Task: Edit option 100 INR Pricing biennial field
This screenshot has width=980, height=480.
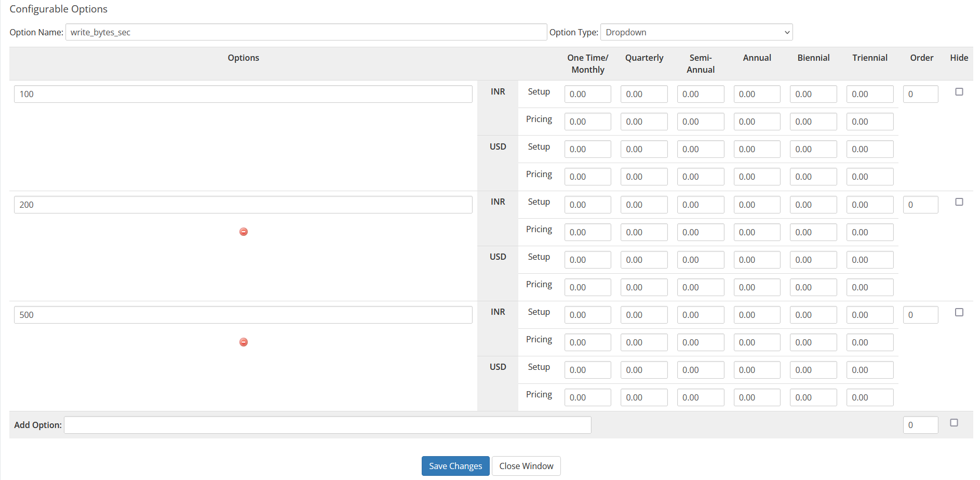Action: [x=813, y=122]
